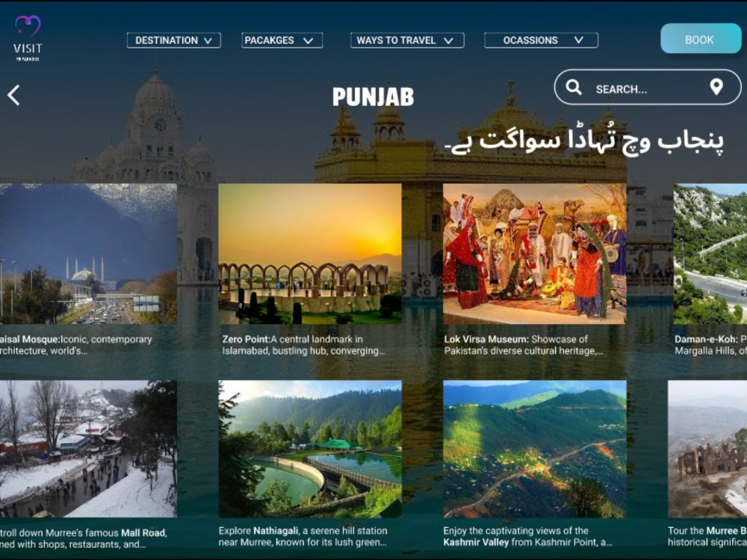
Task: Open the Faisal Mosque photo
Action: (x=88, y=254)
